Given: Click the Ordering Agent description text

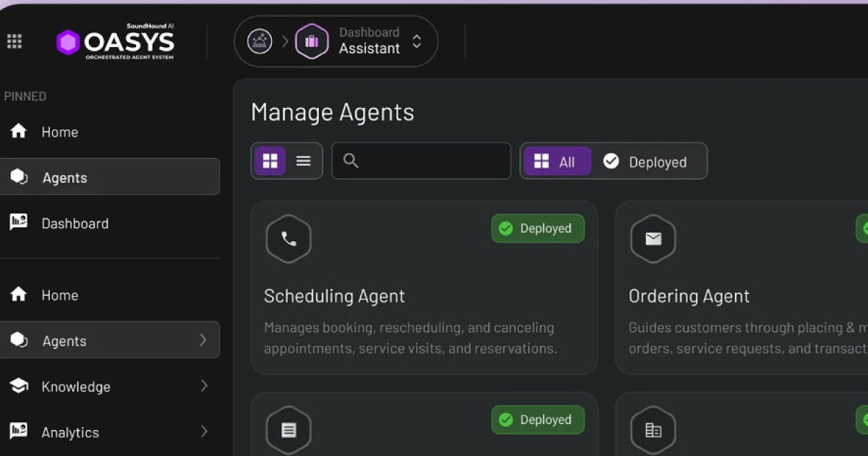Looking at the screenshot, I should (748, 338).
